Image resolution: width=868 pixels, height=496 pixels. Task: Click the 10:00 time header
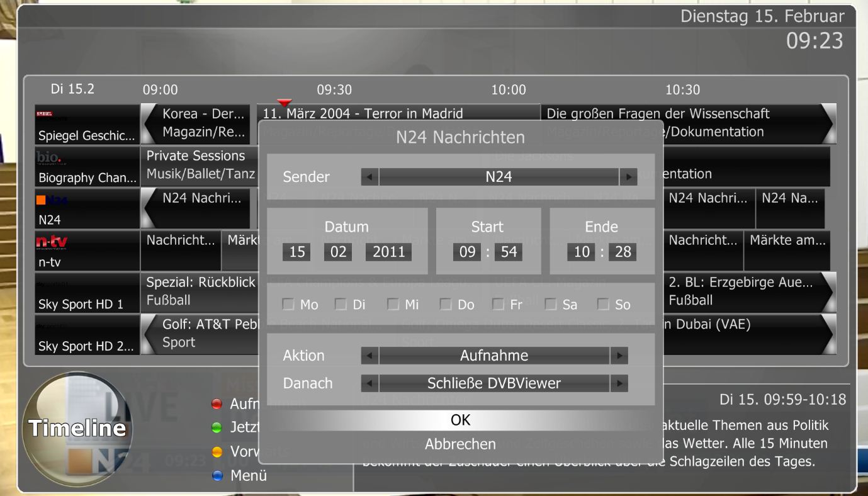pyautogui.click(x=509, y=90)
